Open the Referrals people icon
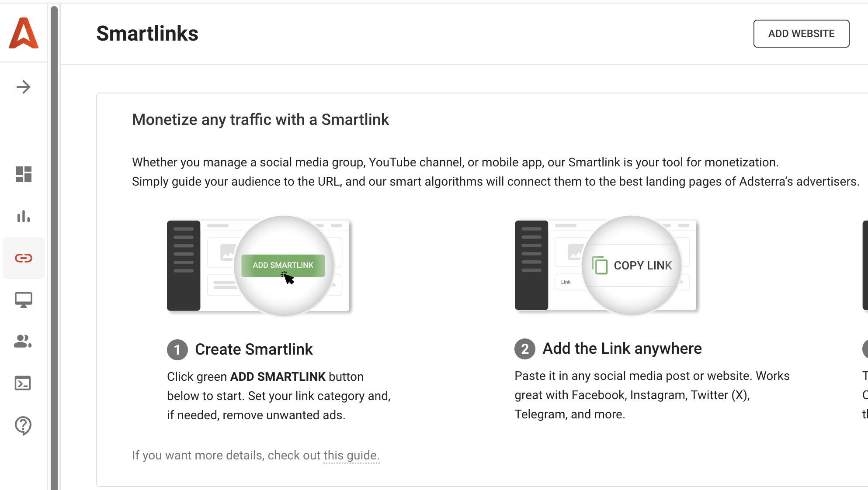Viewport: 868px width, 490px height. (x=24, y=341)
